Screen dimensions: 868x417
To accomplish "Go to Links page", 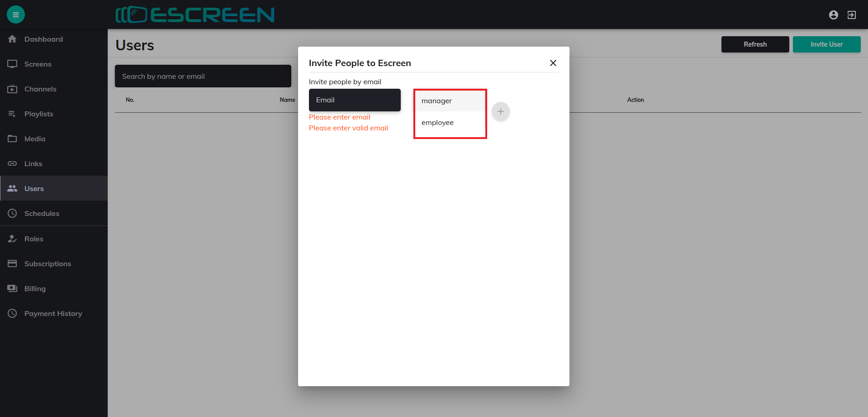I will point(33,164).
